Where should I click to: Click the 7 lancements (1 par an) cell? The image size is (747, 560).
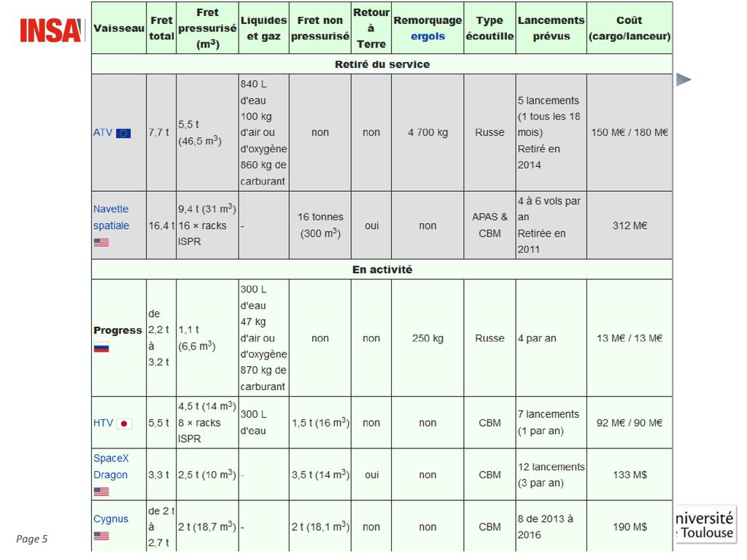(x=551, y=423)
